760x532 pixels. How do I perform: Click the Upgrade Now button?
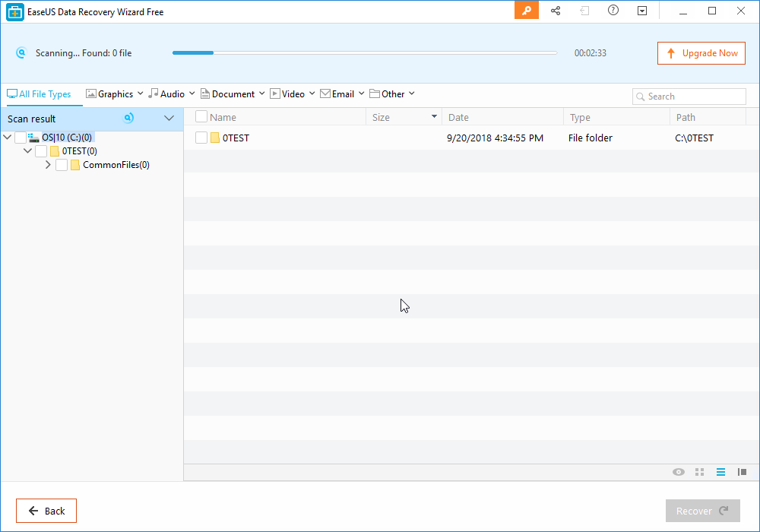click(x=701, y=53)
